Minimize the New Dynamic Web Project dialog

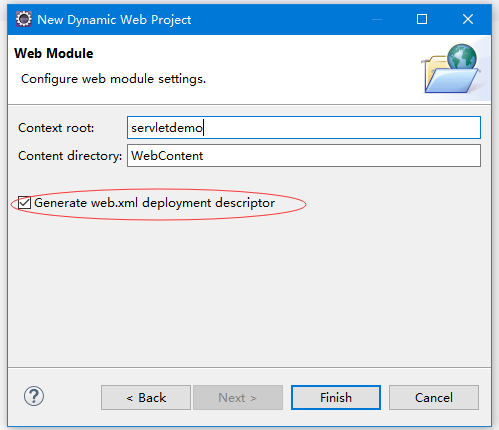pyautogui.click(x=377, y=19)
